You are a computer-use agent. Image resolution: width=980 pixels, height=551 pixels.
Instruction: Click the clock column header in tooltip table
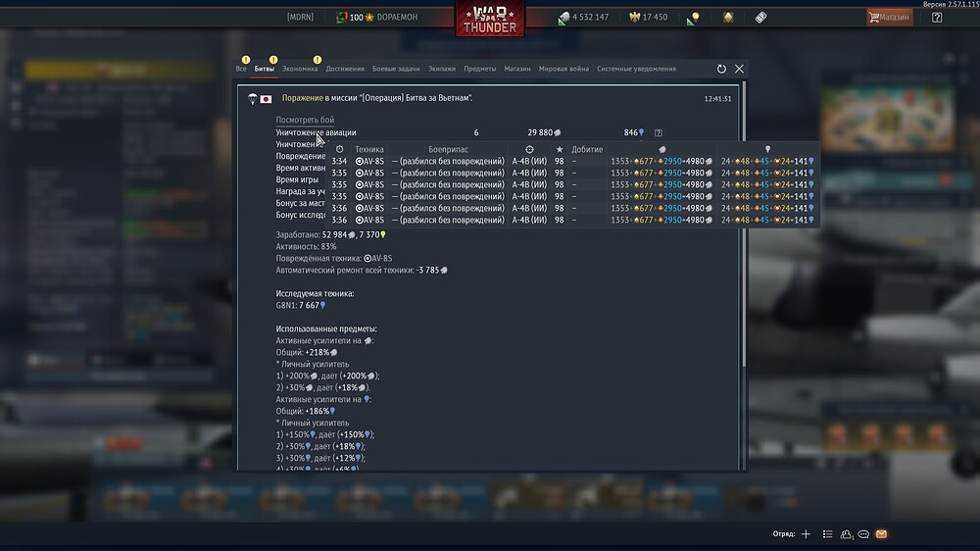(339, 149)
